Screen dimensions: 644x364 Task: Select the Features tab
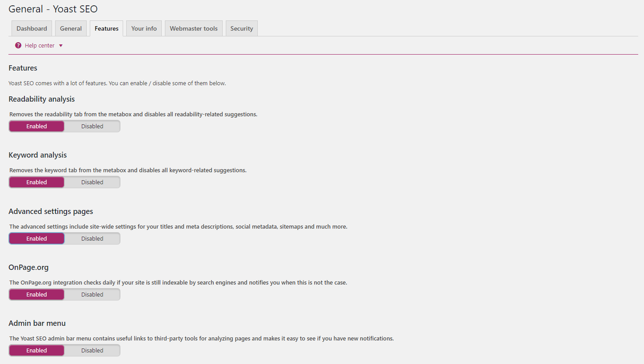(x=107, y=28)
